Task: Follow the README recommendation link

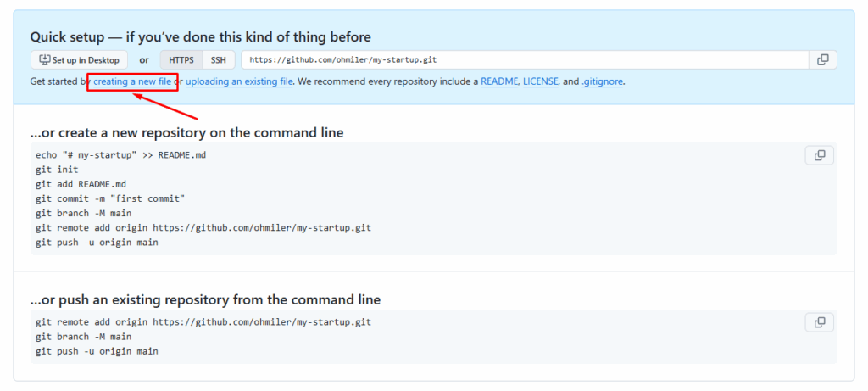Action: 499,81
